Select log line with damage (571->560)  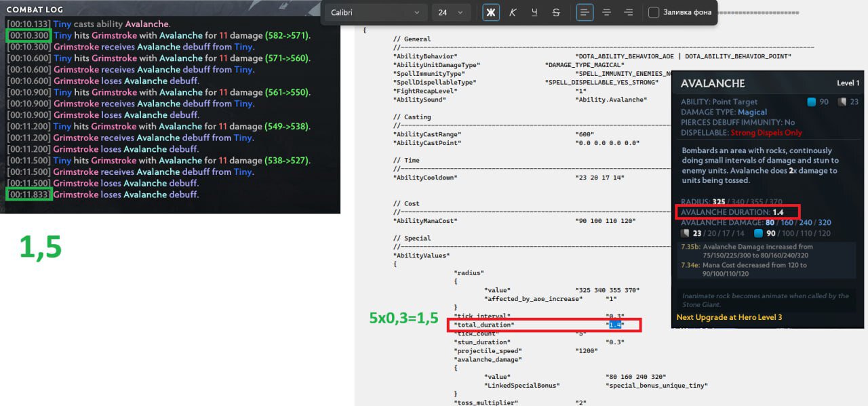coord(159,58)
